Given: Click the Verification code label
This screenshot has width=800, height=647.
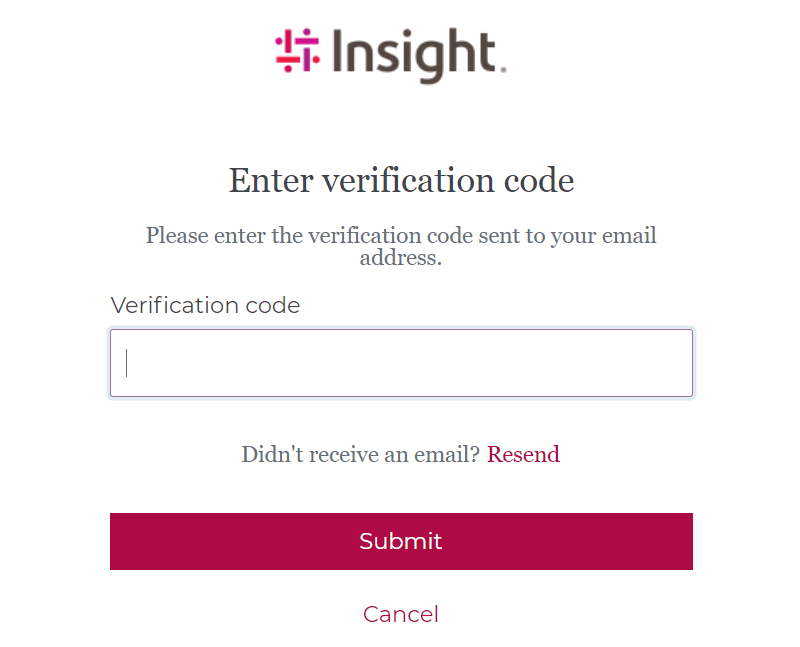Looking at the screenshot, I should point(205,305).
